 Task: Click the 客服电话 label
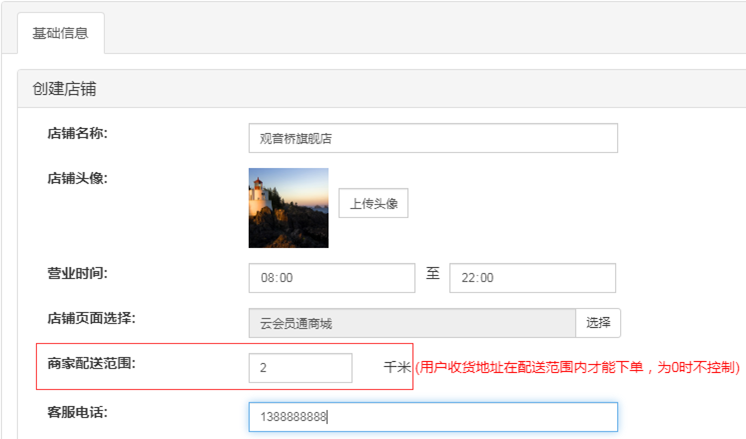(x=78, y=412)
